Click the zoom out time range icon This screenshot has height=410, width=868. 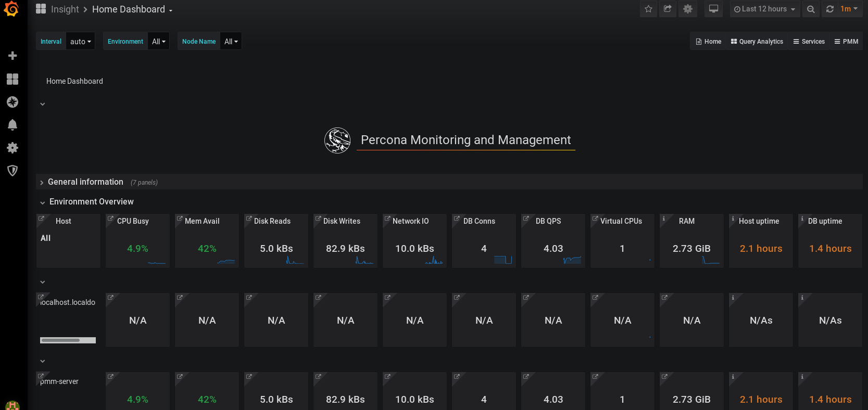tap(811, 9)
